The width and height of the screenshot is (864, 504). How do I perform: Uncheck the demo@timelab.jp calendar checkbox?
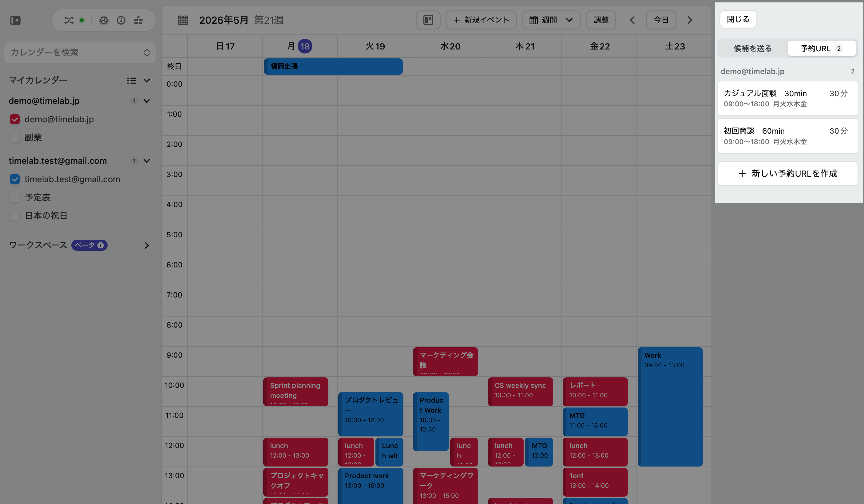pos(15,119)
